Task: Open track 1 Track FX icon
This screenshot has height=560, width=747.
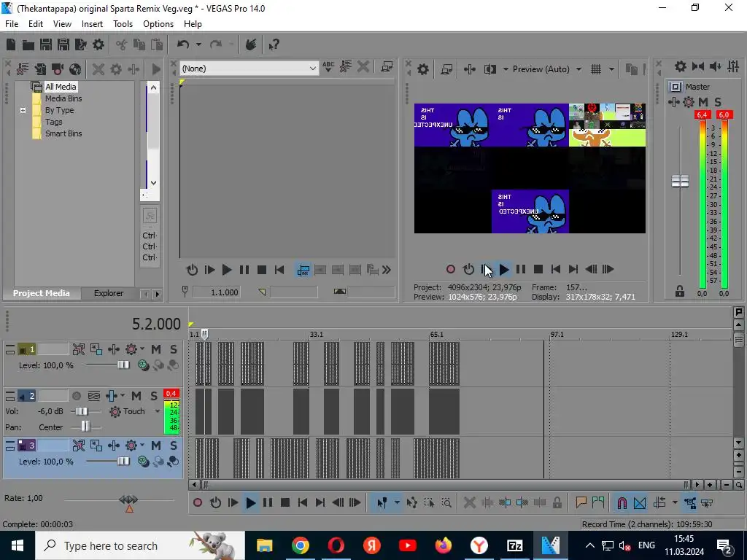Action: click(113, 349)
